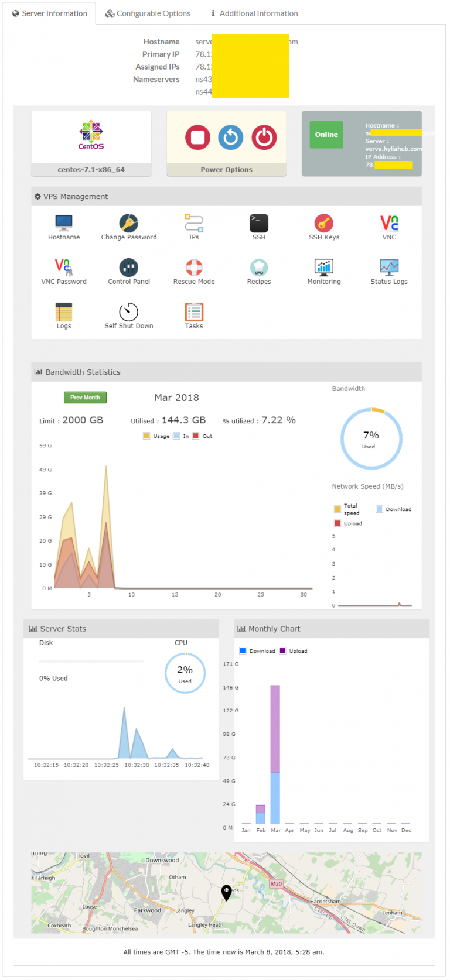This screenshot has height=980, width=450.
Task: Toggle the Usage series in bandwidth legend
Action: tap(156, 436)
